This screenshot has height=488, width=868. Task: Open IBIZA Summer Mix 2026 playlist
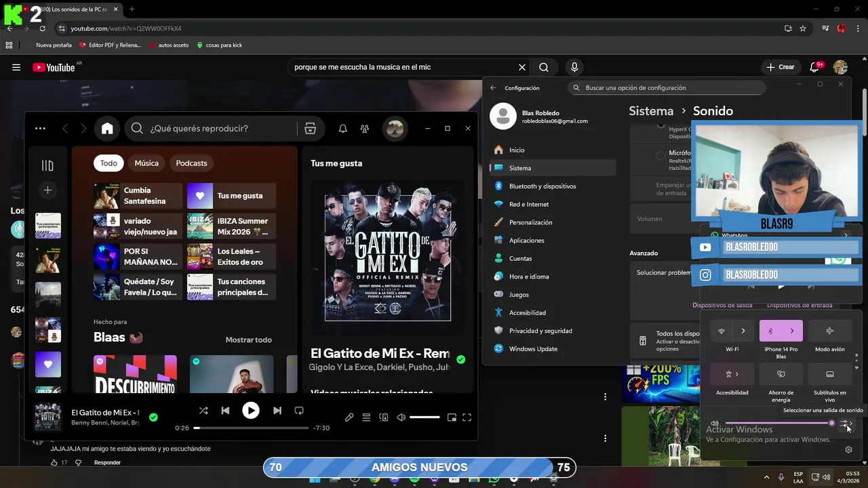(x=231, y=226)
